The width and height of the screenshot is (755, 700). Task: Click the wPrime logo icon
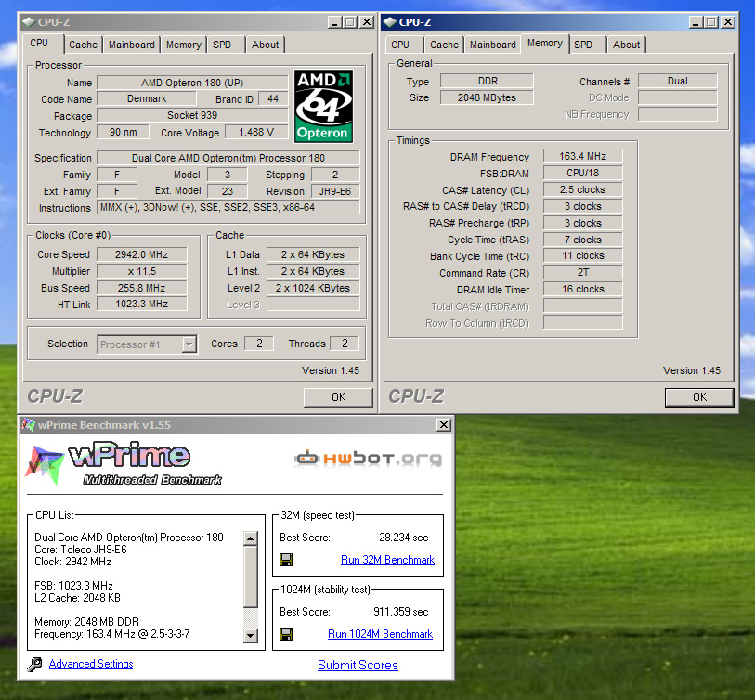coord(45,464)
